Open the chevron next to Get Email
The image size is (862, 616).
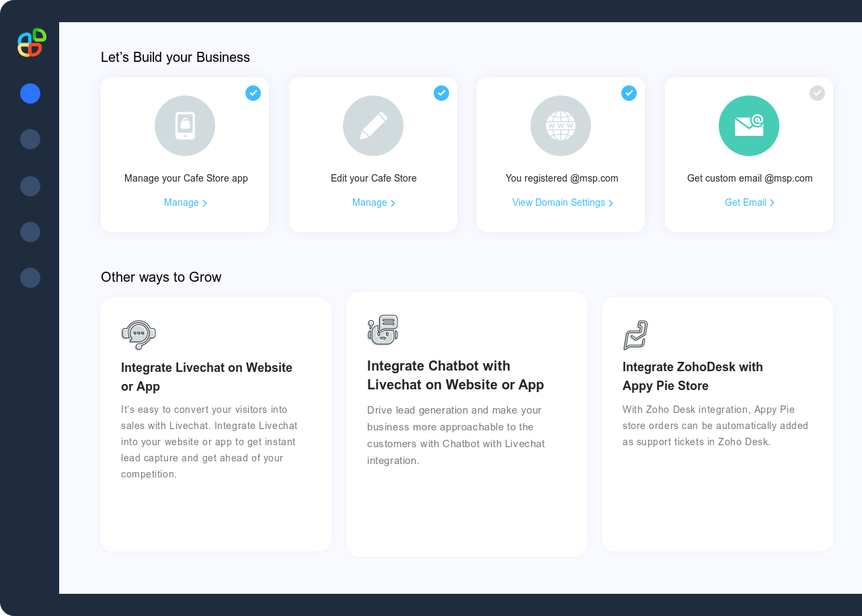[x=773, y=202]
